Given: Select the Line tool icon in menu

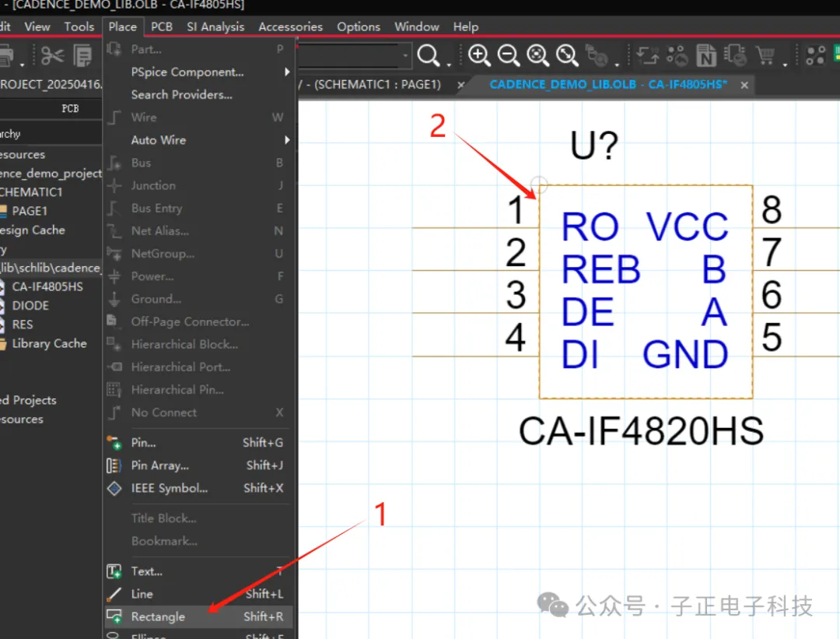Looking at the screenshot, I should [114, 594].
